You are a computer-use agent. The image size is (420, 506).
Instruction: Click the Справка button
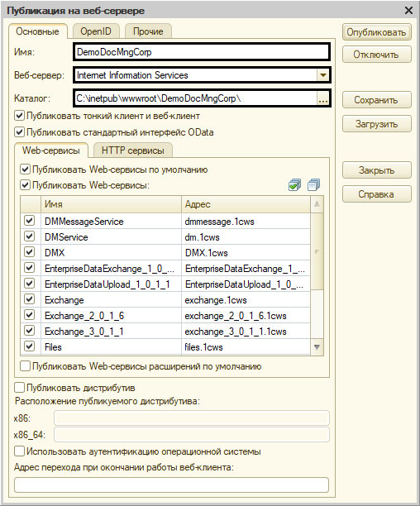point(376,194)
